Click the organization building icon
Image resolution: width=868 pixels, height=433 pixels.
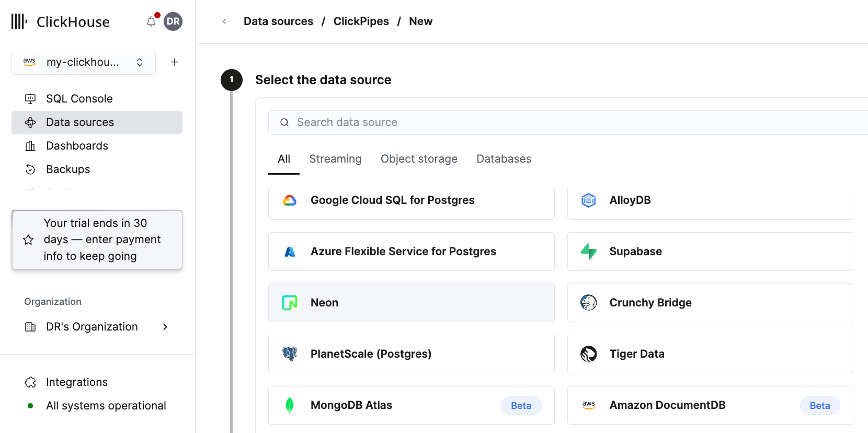tap(30, 327)
